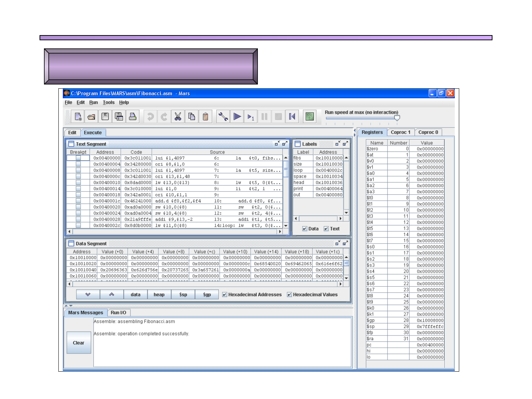Click the $sp button under Data Segment
Viewport: 532px width, 399px height.
pos(183,294)
